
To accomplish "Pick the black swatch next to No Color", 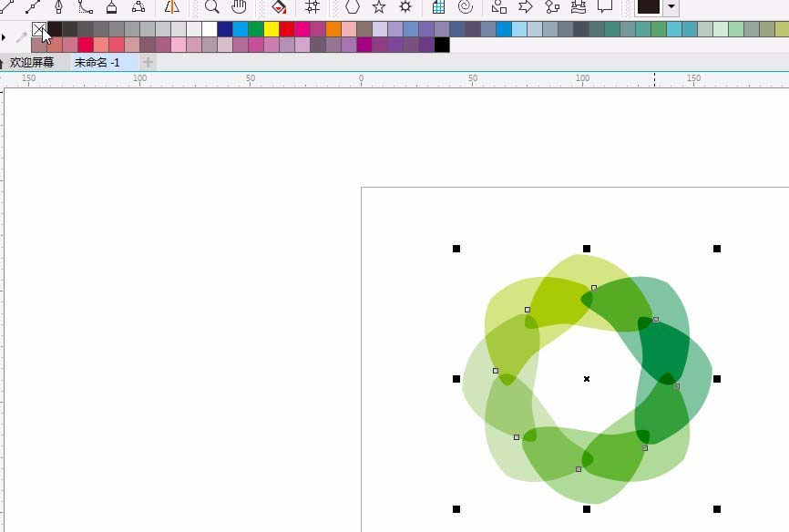I will (x=55, y=29).
